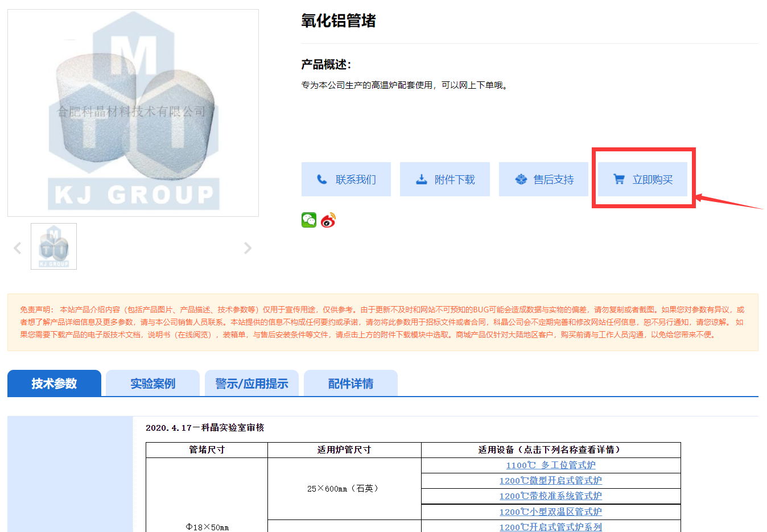This screenshot has width=767, height=532.
Task: Open the 警示/应用提示 tab
Action: [251, 383]
